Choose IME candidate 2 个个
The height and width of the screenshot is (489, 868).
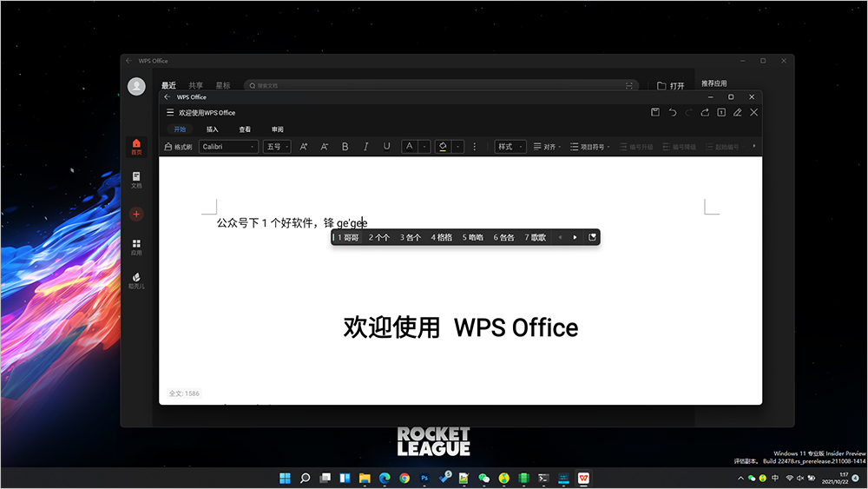click(x=379, y=238)
